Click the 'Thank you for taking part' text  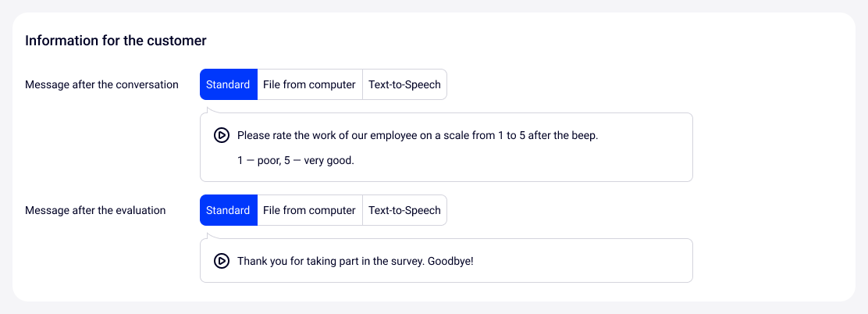pos(328,261)
